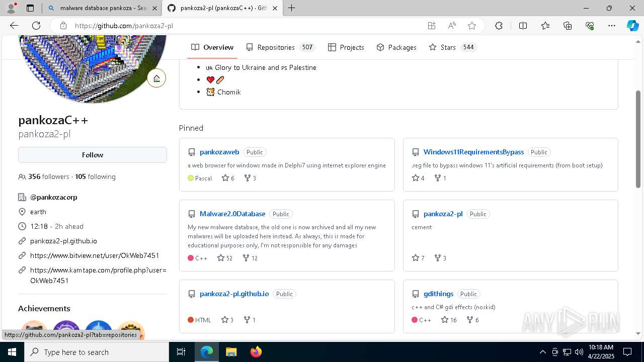Open Browser essentials icon

[x=590, y=26]
